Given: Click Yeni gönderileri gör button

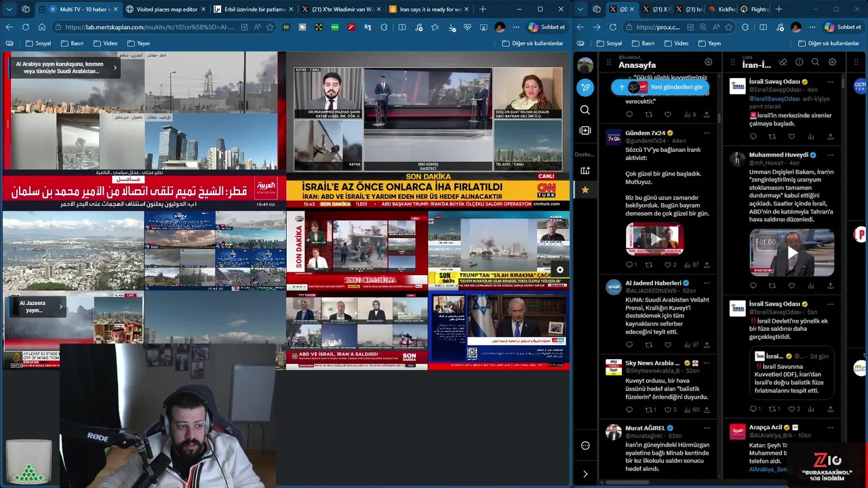Looking at the screenshot, I should tap(659, 87).
